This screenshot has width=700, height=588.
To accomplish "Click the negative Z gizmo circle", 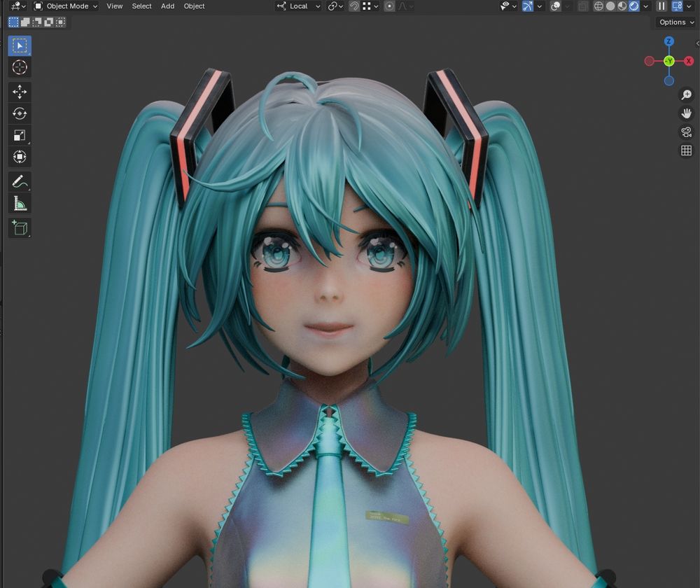I will [x=668, y=80].
